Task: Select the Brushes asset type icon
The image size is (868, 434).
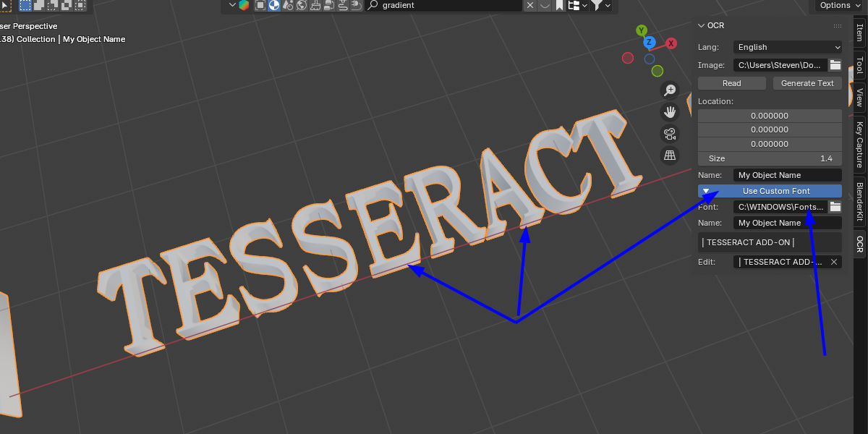Action: (x=315, y=5)
